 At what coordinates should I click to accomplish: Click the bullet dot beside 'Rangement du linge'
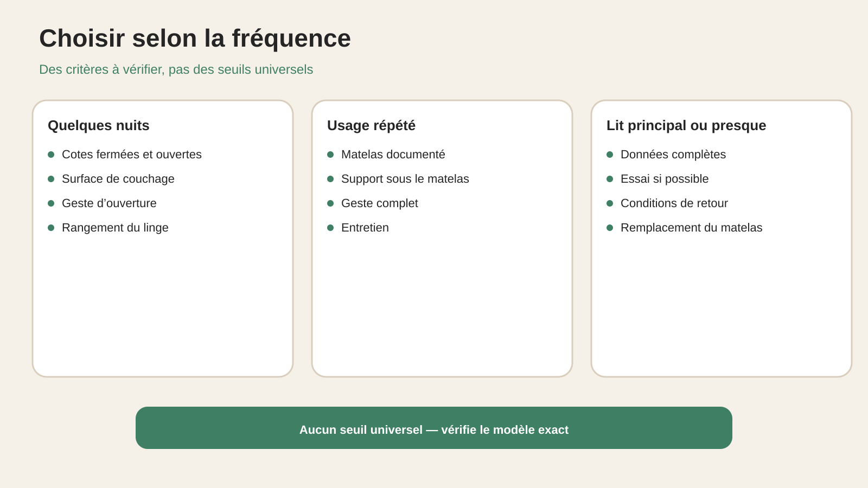(x=51, y=228)
